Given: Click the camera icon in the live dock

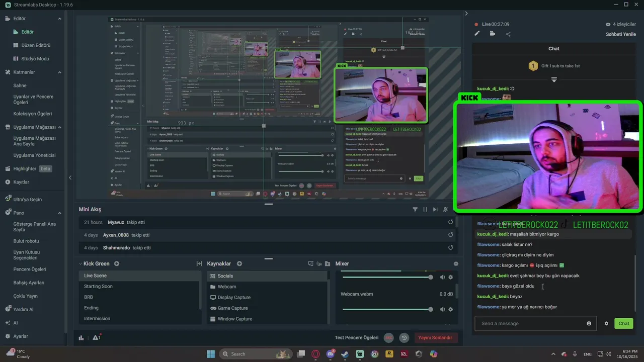Looking at the screenshot, I should 492,34.
